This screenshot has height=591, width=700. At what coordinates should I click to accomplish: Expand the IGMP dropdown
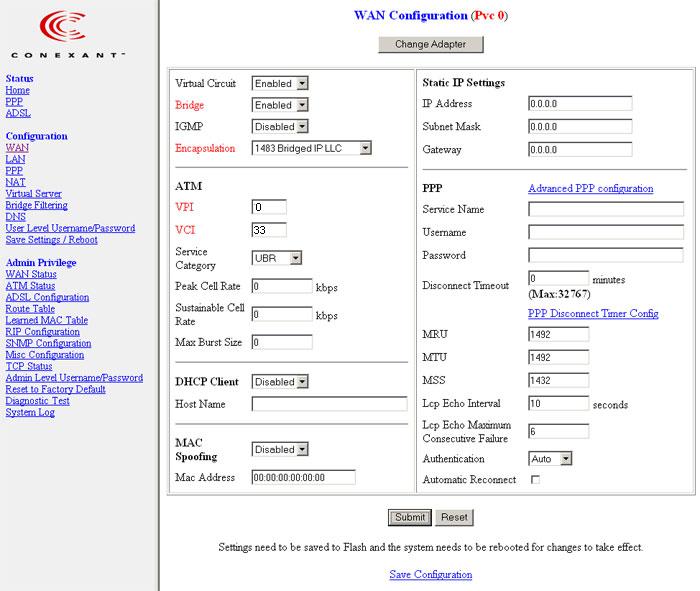(x=280, y=126)
